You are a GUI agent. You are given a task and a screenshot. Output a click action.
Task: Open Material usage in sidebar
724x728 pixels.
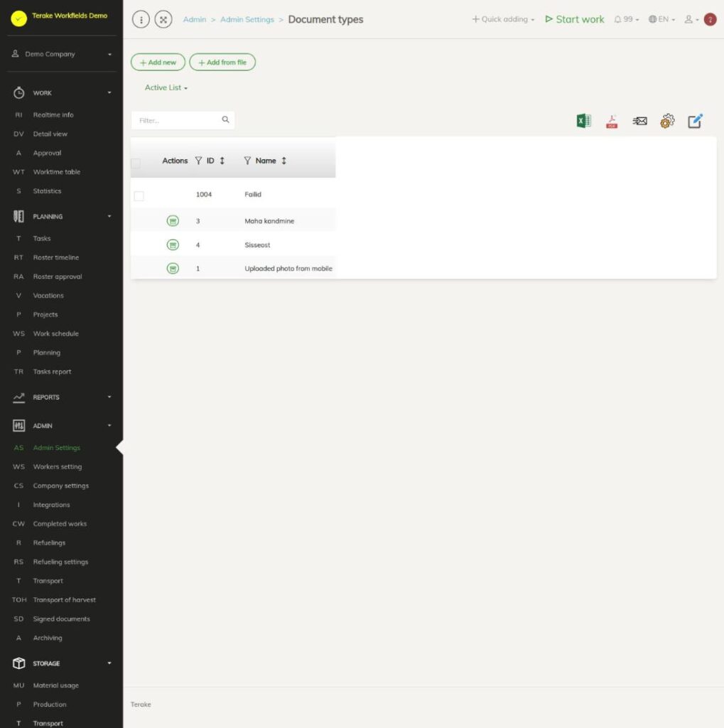coord(56,685)
